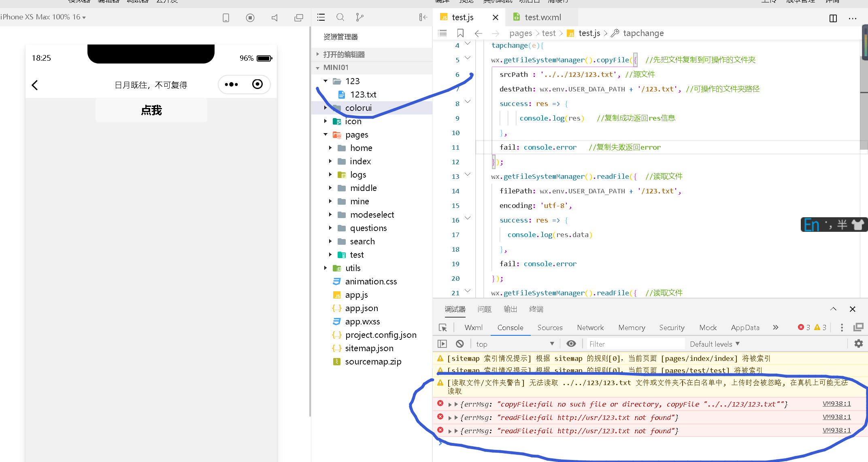Image resolution: width=868 pixels, height=462 pixels.
Task: Click the element inspector icon in the debugger
Action: click(443, 328)
